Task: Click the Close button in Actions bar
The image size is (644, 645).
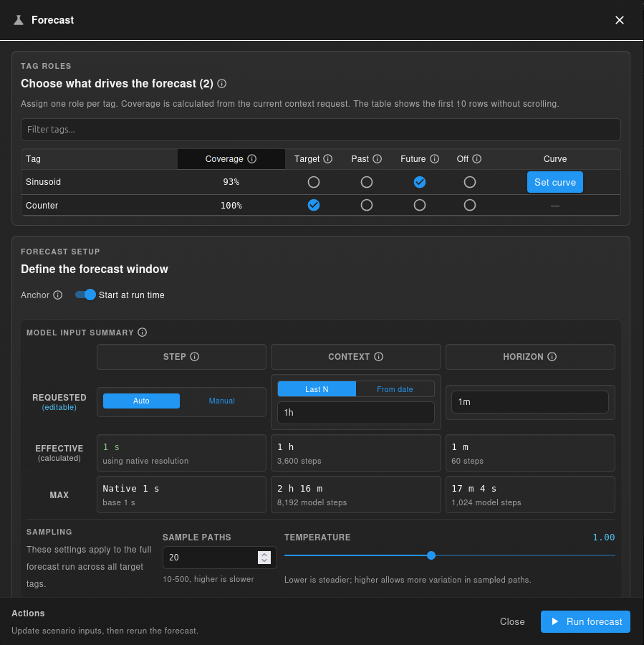Action: click(512, 621)
